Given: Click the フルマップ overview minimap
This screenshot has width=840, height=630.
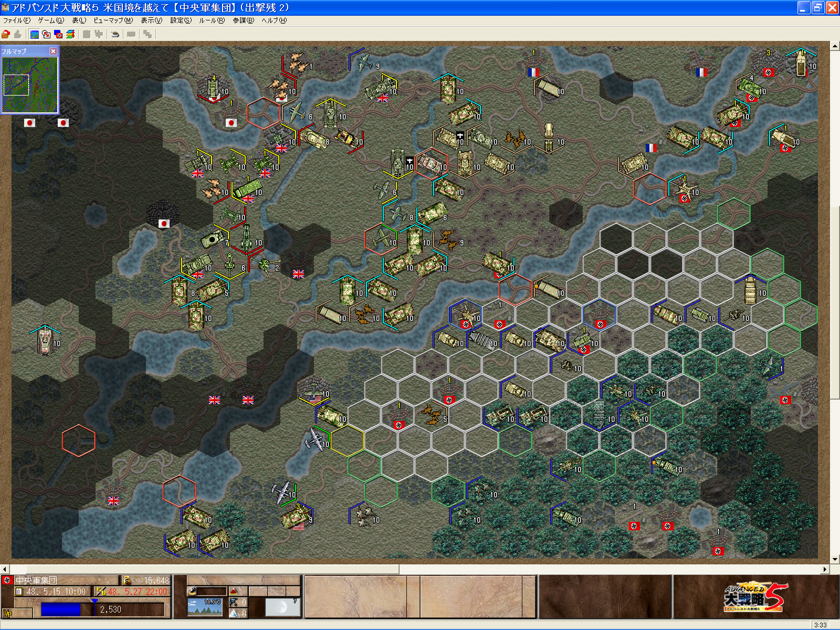Looking at the screenshot, I should click(30, 85).
